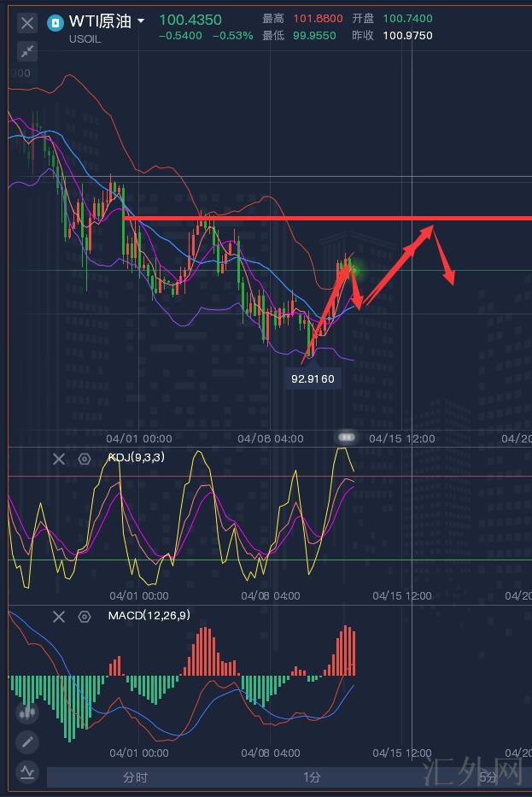Remove the MACD indicator panel

[59, 617]
